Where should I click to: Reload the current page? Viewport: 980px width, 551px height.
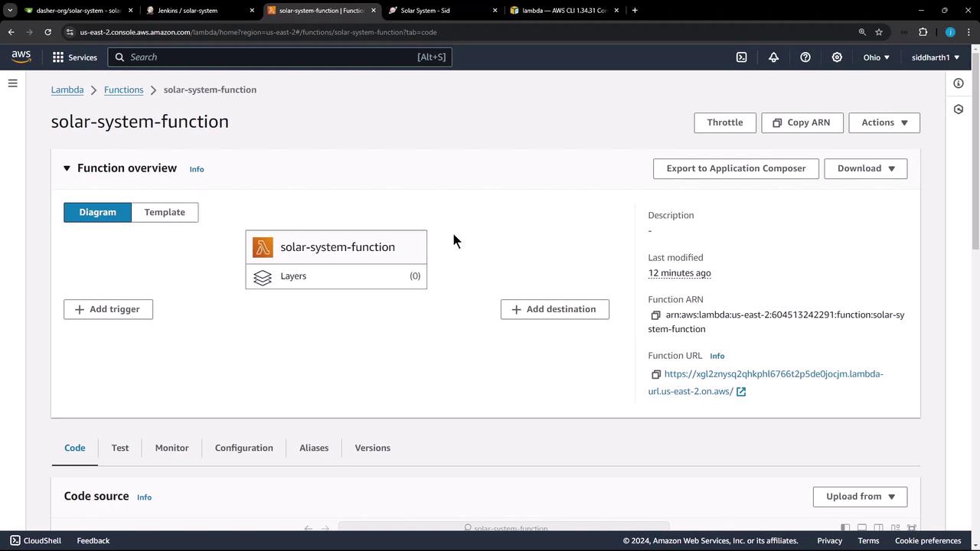(x=47, y=32)
